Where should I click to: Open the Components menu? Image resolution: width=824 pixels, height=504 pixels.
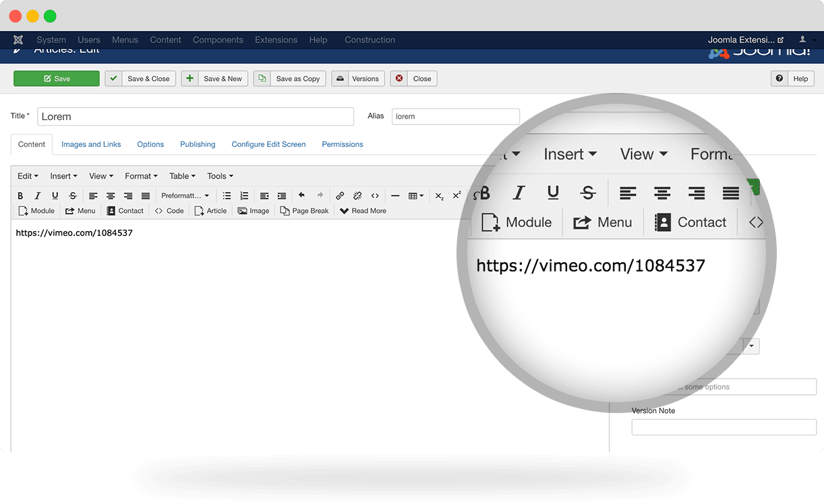pyautogui.click(x=218, y=40)
